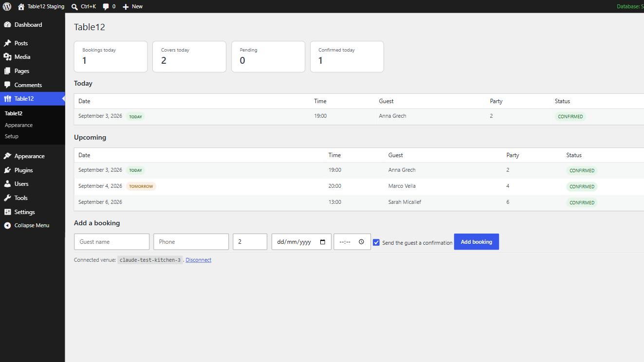Click the Users person icon
The height and width of the screenshot is (362, 644).
(7, 184)
